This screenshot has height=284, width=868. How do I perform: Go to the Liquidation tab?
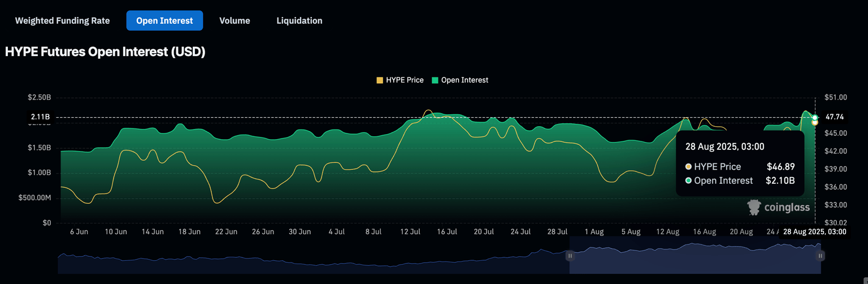[299, 20]
